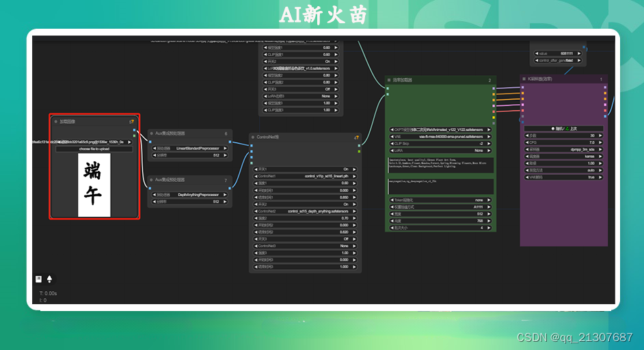Click the badge icon on the ControlNet堆 node header

356,137
